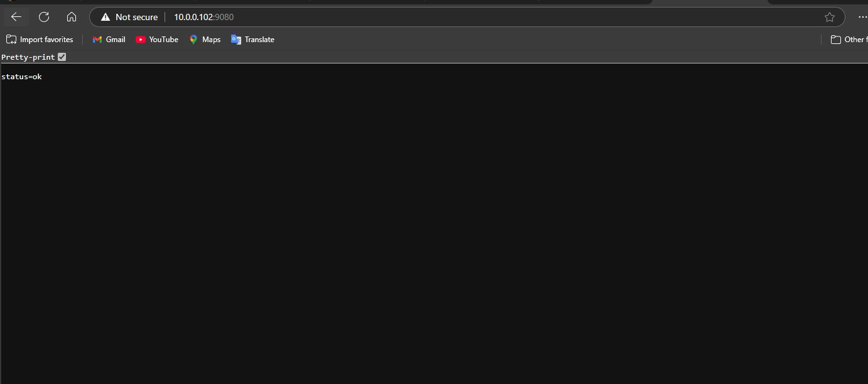This screenshot has height=384, width=868.
Task: Open the YouTube bookmark
Action: [x=157, y=40]
